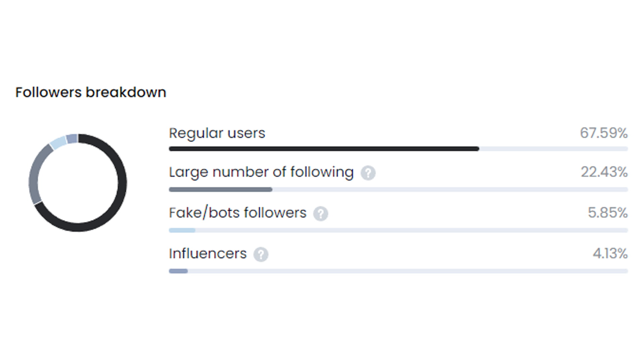
Task: Select the Influencers label
Action: pos(208,254)
